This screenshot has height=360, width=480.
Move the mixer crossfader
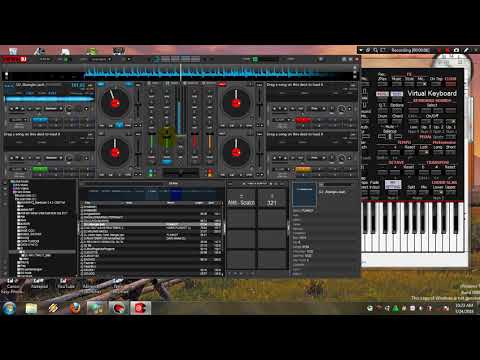(180, 173)
